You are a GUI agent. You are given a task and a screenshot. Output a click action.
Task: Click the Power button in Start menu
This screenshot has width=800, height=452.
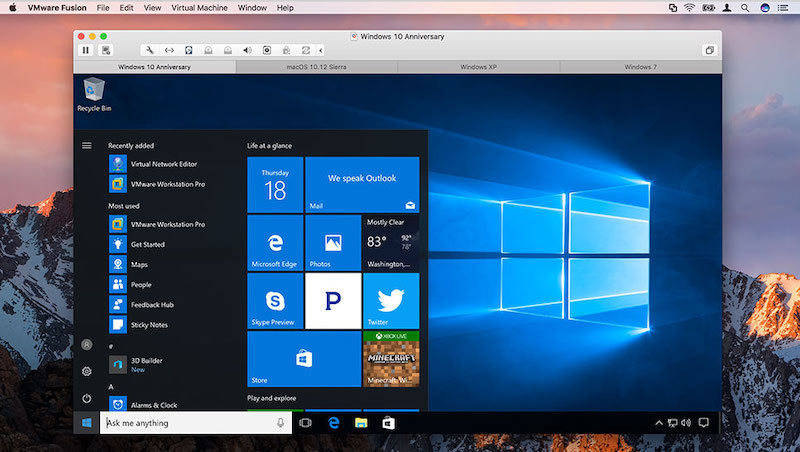87,397
